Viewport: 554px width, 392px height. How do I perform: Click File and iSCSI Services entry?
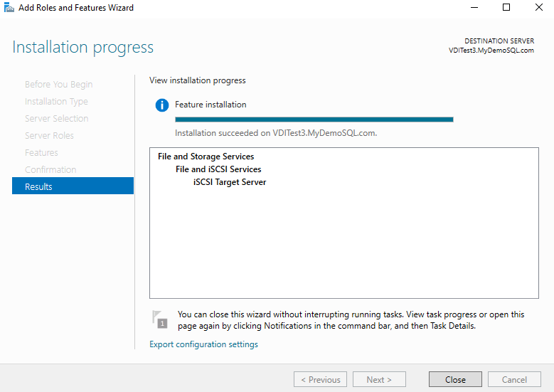pyautogui.click(x=218, y=169)
